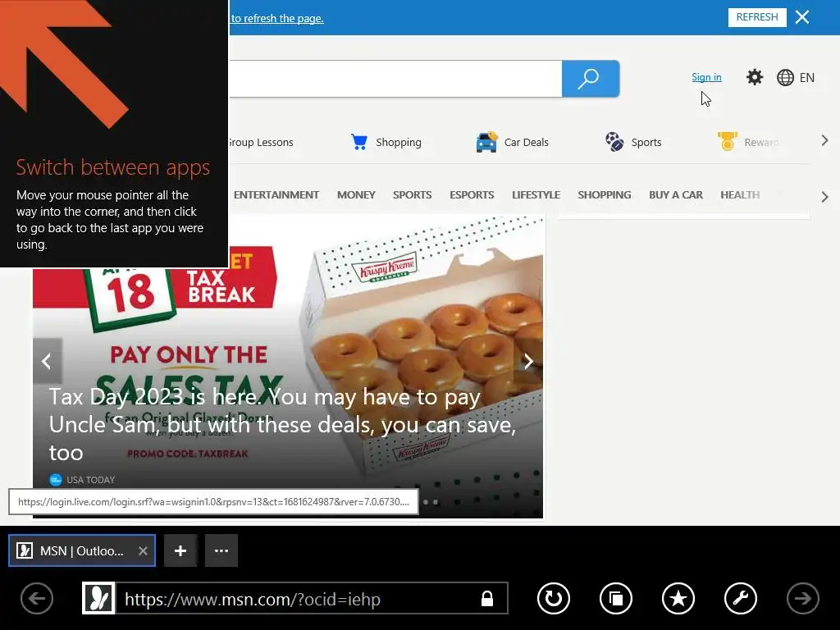840x630 pixels.
Task: Open the Group Lessons shortcut
Action: pos(261,143)
